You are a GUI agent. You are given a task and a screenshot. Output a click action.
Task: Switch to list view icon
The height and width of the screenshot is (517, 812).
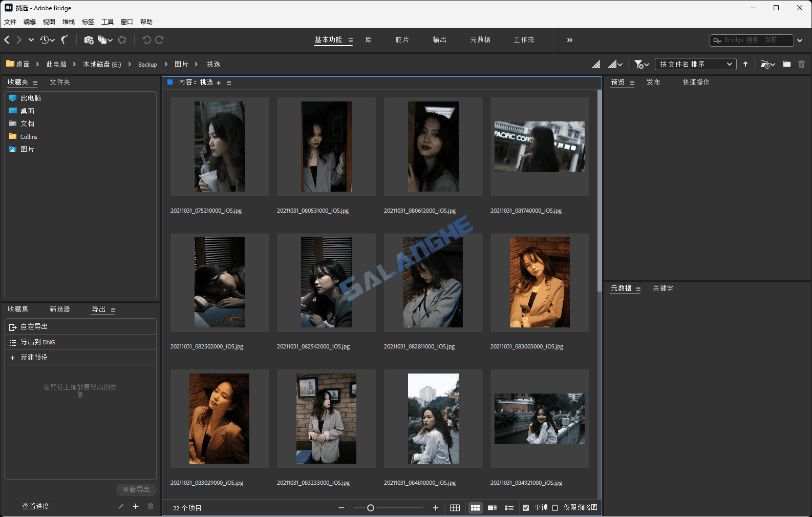click(509, 508)
